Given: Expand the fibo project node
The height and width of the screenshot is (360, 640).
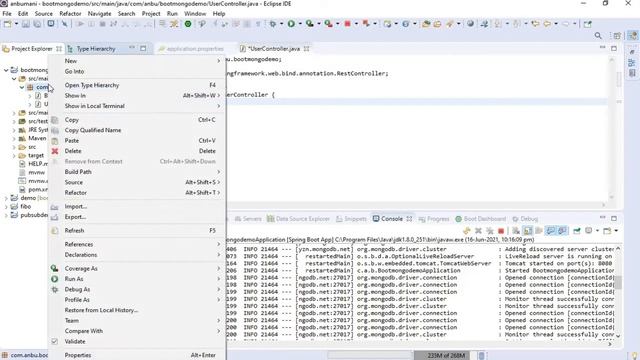Looking at the screenshot, I should 6,207.
